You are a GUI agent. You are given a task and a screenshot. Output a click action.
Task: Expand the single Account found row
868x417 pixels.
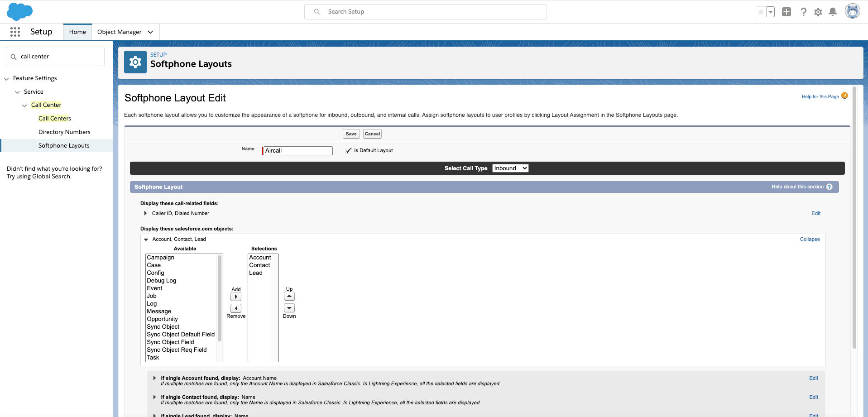[154, 378]
